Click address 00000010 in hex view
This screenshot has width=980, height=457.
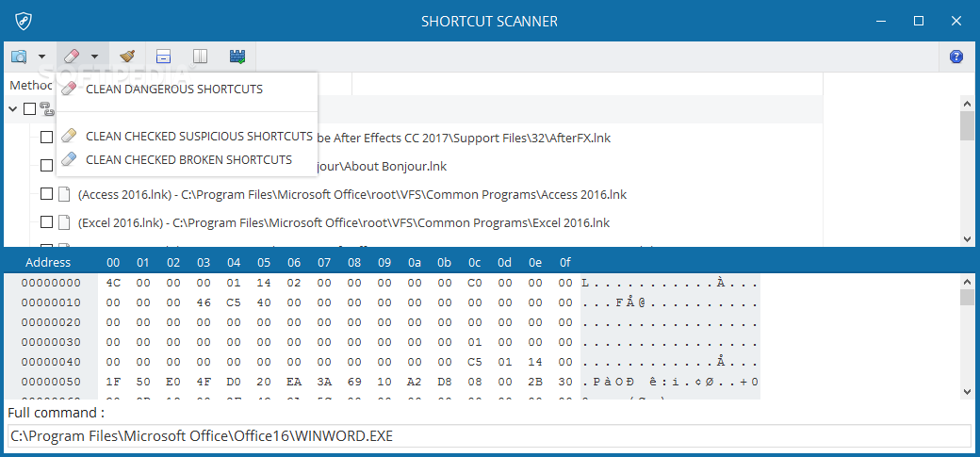coord(51,302)
